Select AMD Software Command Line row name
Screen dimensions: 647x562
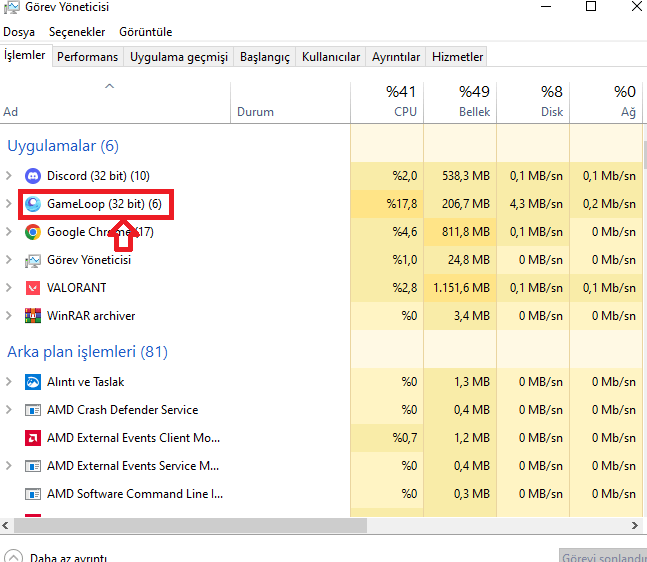(x=135, y=494)
